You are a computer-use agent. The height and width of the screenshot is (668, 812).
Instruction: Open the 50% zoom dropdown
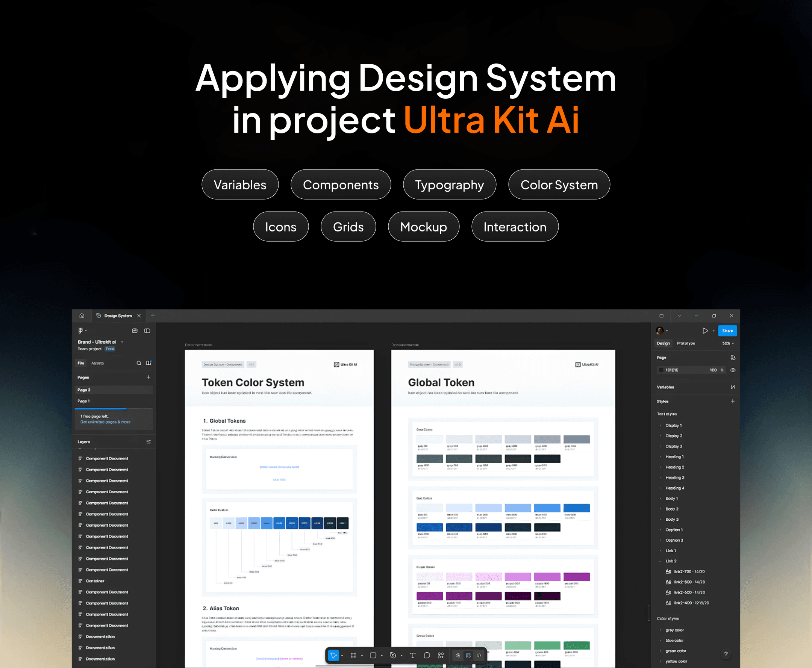(728, 343)
